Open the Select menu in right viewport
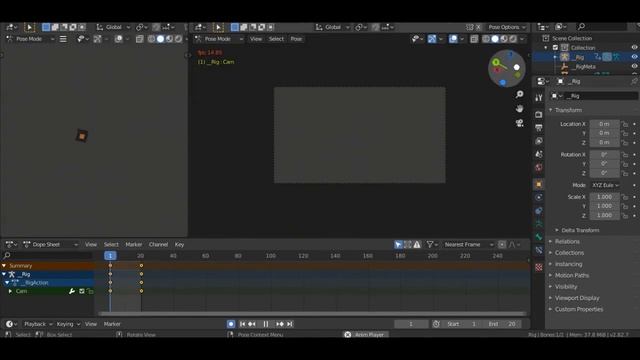Viewport: 640px width, 360px height. click(x=276, y=39)
